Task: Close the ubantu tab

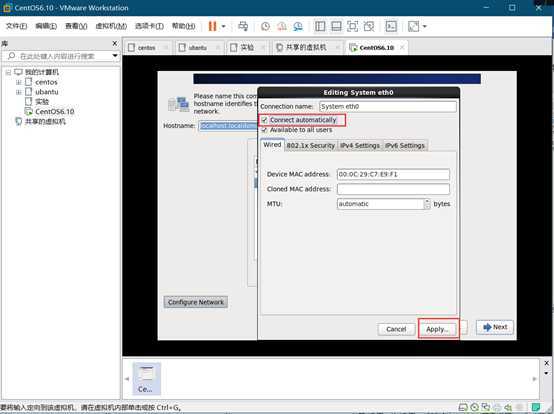Action: tap(218, 47)
